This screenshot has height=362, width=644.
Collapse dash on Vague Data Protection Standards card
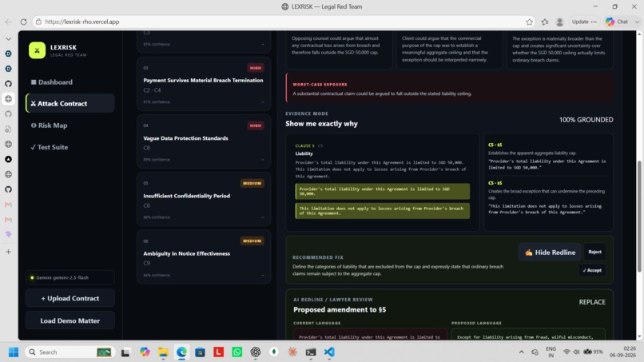click(x=262, y=160)
